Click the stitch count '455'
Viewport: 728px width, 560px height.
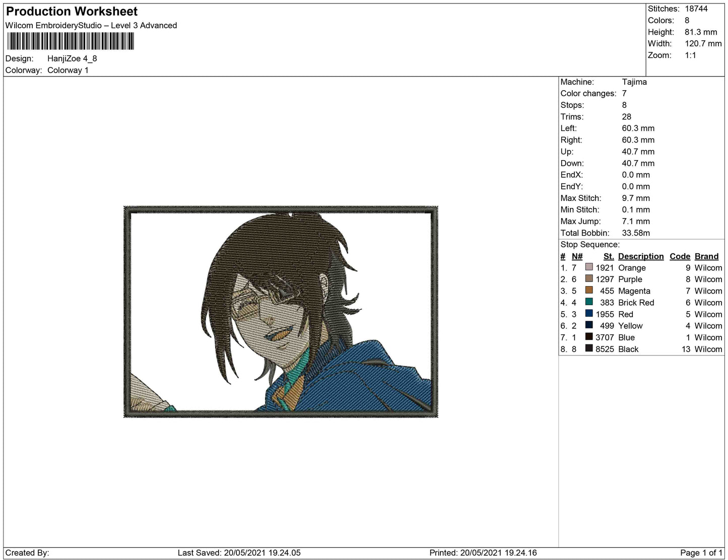click(x=607, y=291)
